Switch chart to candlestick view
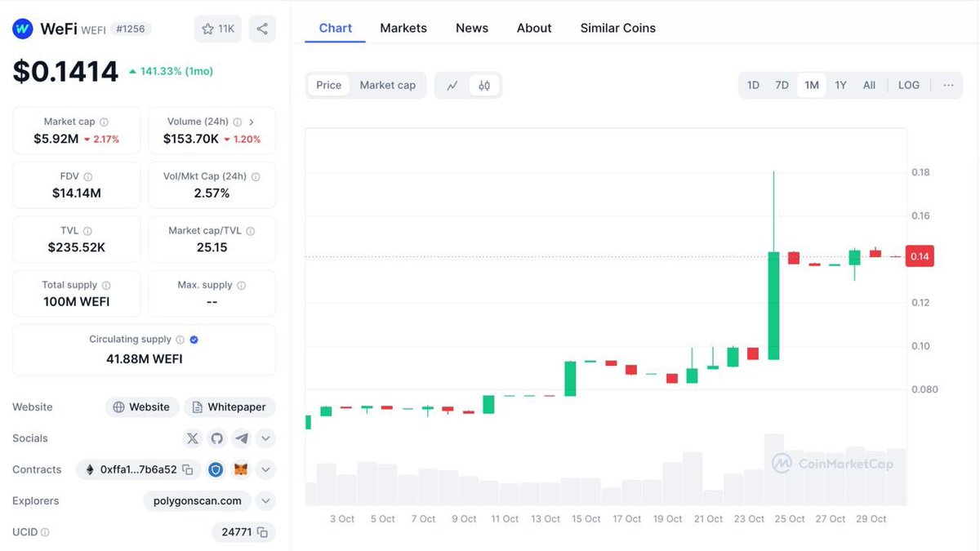Image resolution: width=980 pixels, height=551 pixels. click(484, 85)
